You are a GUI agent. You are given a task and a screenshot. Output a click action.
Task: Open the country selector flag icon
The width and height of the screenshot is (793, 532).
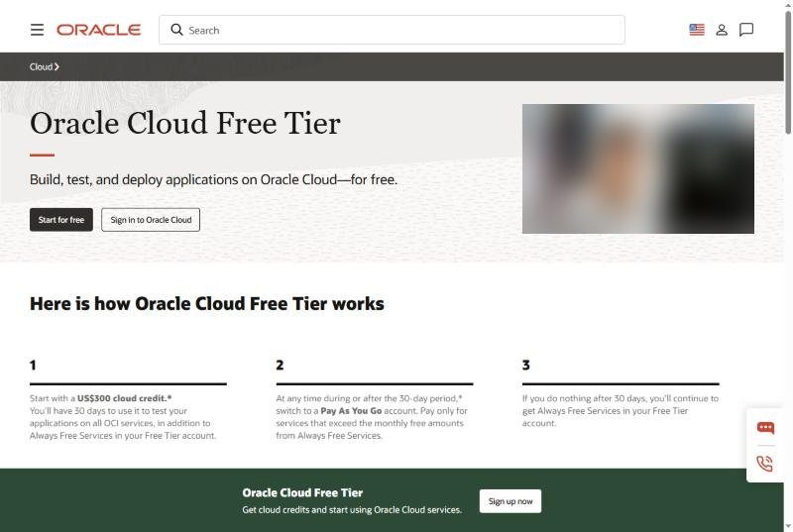point(697,30)
